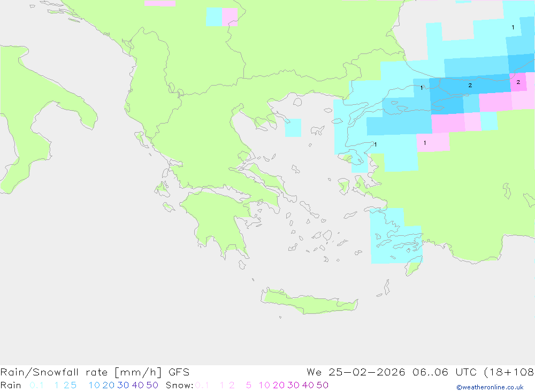Screen dimensions: 535x392
Task: Pick the Snow legend value 10
Action: (264, 385)
